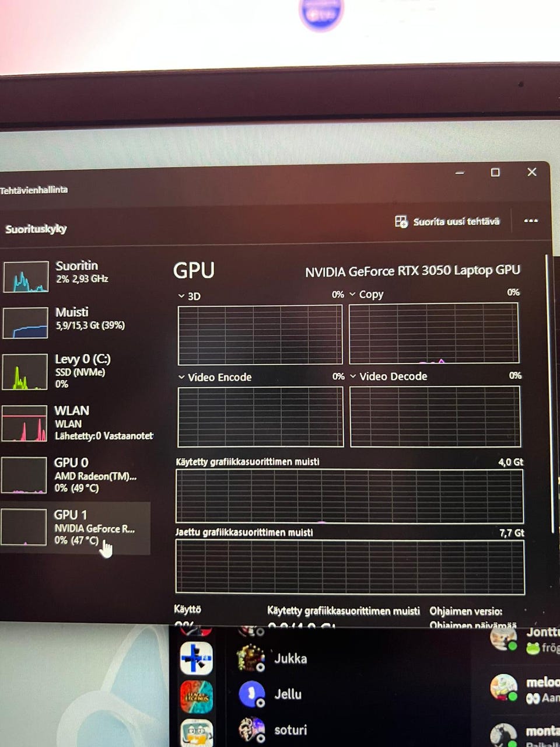Select the WLAN network entry
This screenshot has width=560, height=747.
(x=76, y=423)
